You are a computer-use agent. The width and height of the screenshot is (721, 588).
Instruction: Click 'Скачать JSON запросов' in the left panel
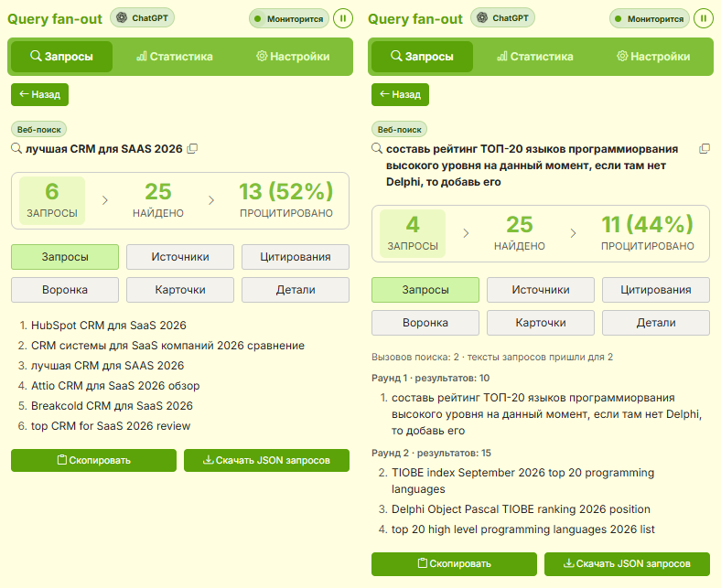point(266,460)
